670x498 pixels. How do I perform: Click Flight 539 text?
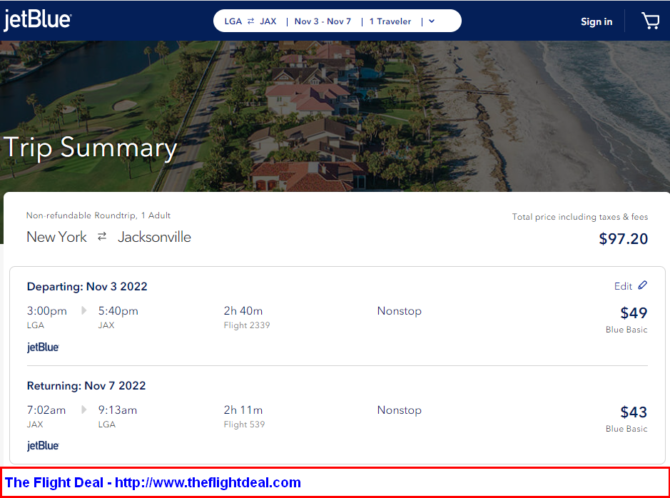click(244, 424)
